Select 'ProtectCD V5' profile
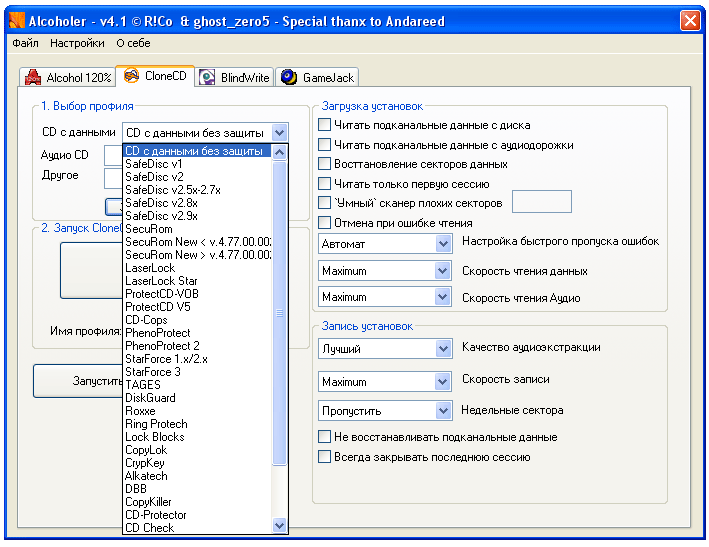The image size is (709, 547). tap(198, 307)
